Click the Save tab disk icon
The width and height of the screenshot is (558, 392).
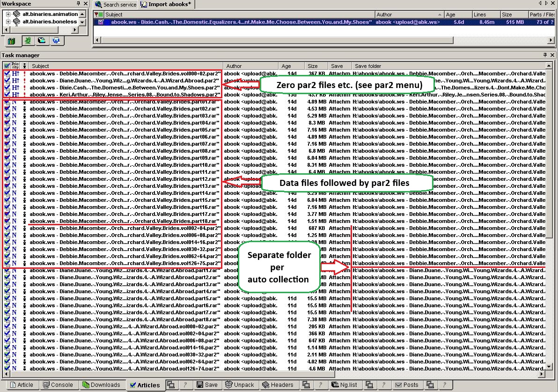pos(200,385)
